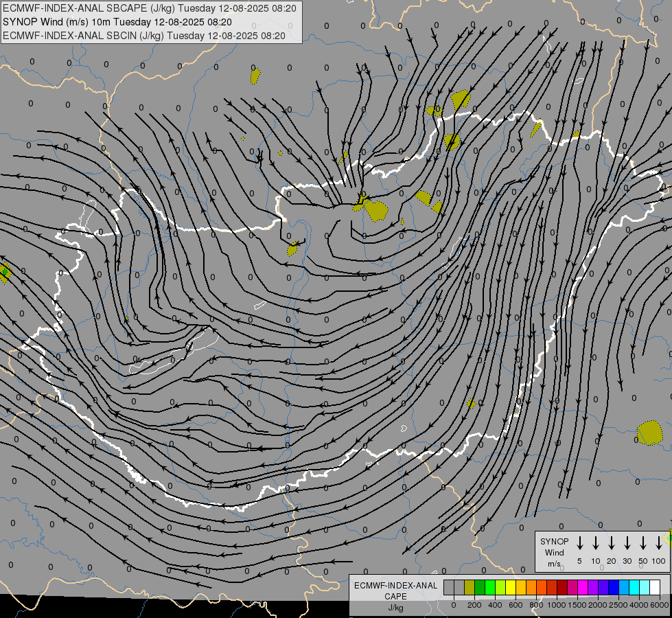Click CAPE legend tick label '2500'
The height and width of the screenshot is (618, 672).
click(618, 605)
